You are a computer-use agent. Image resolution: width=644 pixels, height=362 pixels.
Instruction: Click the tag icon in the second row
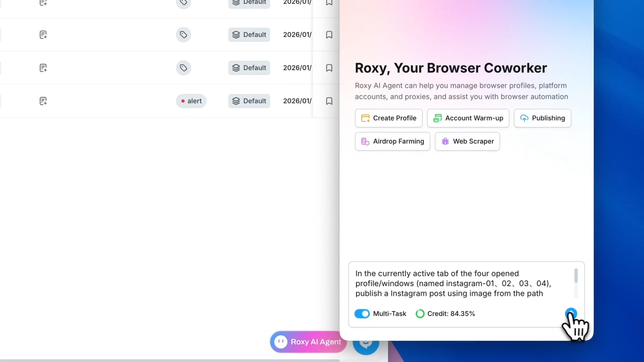[x=183, y=35]
